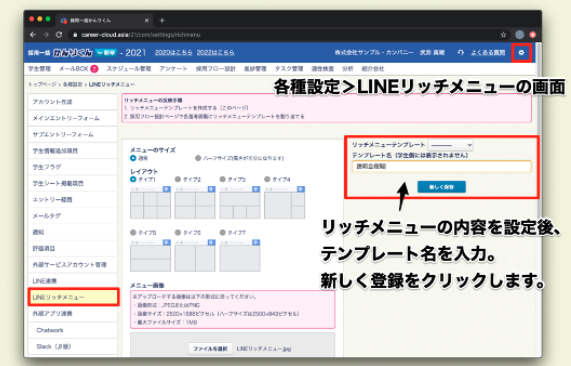Screen dimensions: 571x366
Task: Open the browser profile avatar icon
Action: 520,35
